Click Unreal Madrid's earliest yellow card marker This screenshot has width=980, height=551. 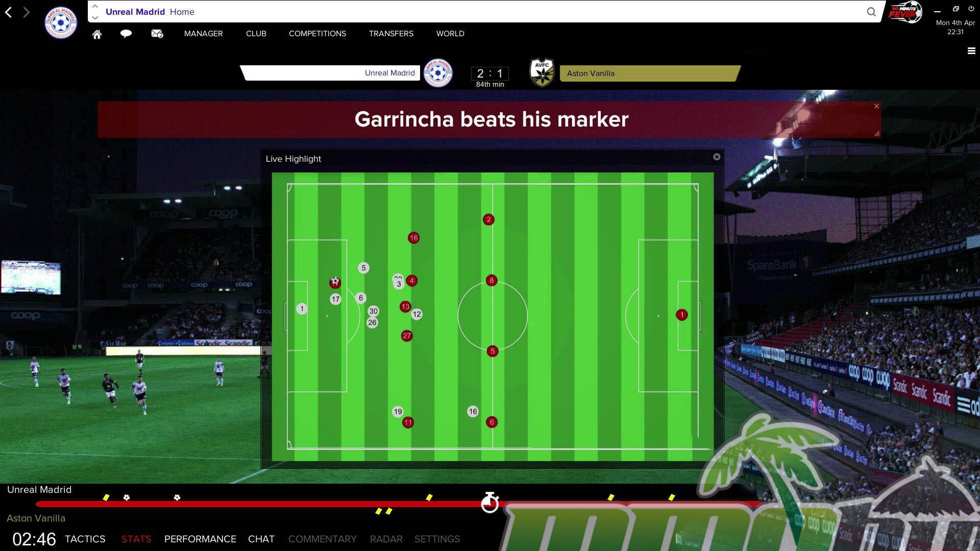(x=106, y=497)
